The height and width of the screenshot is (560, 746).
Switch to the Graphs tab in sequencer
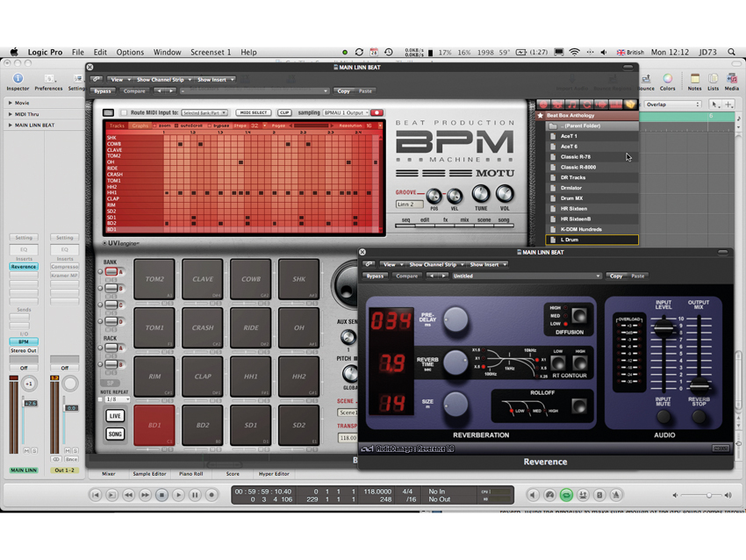click(140, 126)
